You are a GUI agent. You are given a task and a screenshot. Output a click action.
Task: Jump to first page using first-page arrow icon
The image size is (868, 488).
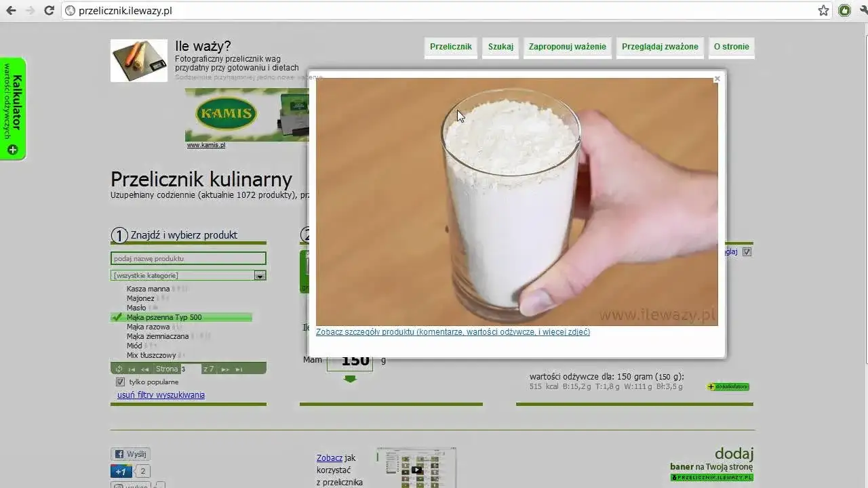coord(132,369)
